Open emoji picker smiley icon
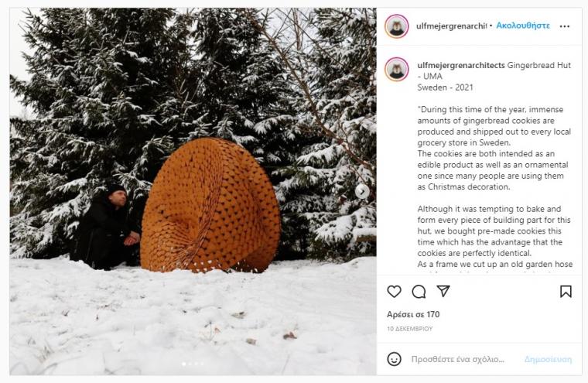 tap(394, 359)
